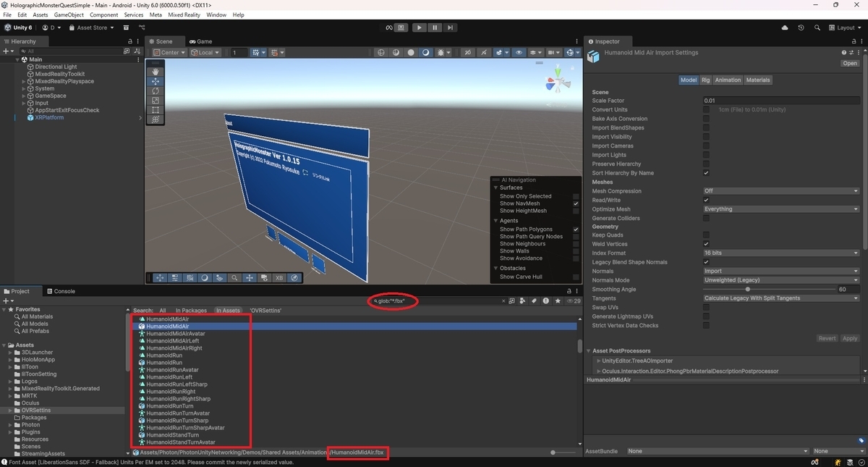Switch to the Console tab

pos(61,291)
